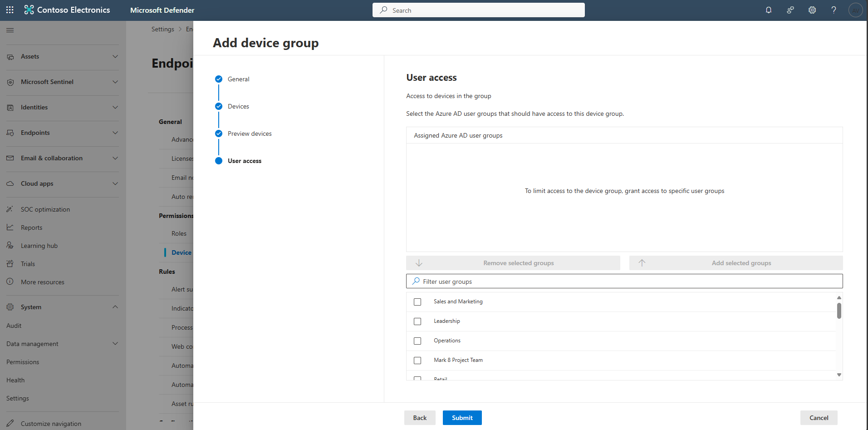The image size is (868, 430).
Task: Open Permissions in the System menu
Action: 23,362
